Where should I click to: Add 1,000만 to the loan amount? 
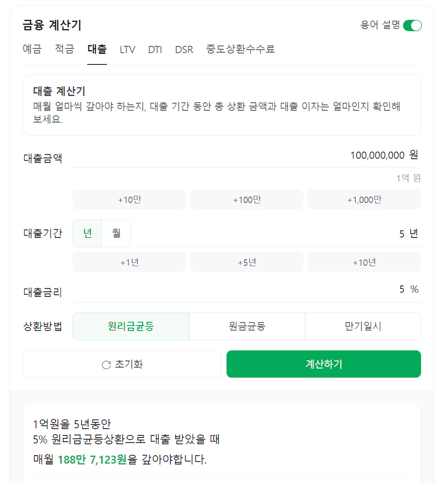tap(364, 199)
